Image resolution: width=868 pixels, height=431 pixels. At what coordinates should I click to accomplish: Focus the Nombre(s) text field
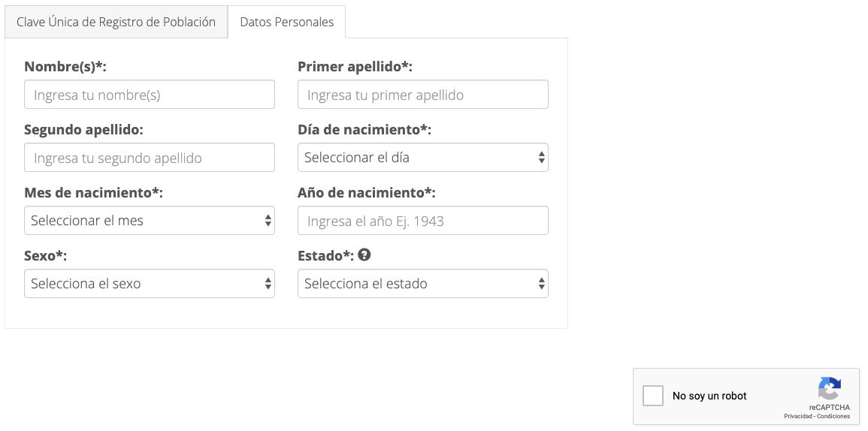pyautogui.click(x=149, y=95)
